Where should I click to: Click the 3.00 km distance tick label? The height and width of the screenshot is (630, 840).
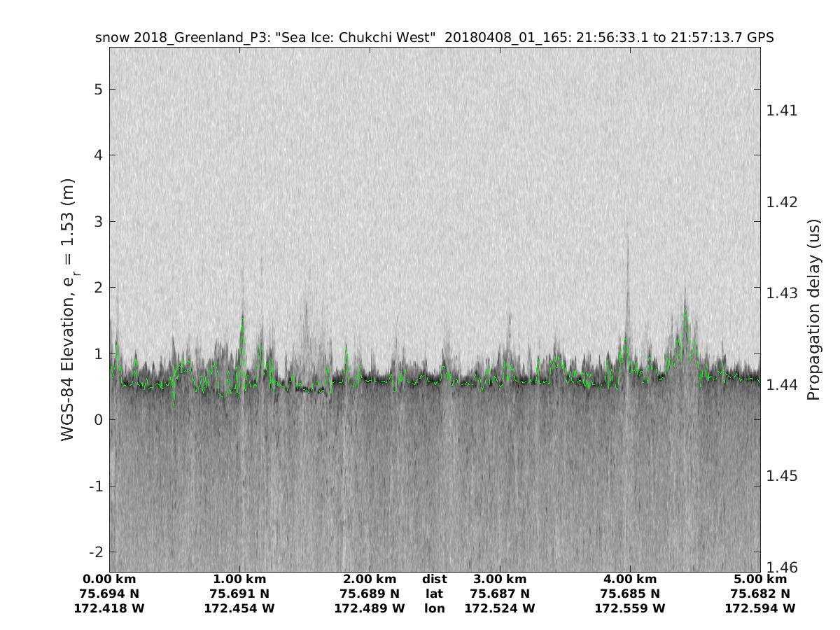tap(500, 579)
